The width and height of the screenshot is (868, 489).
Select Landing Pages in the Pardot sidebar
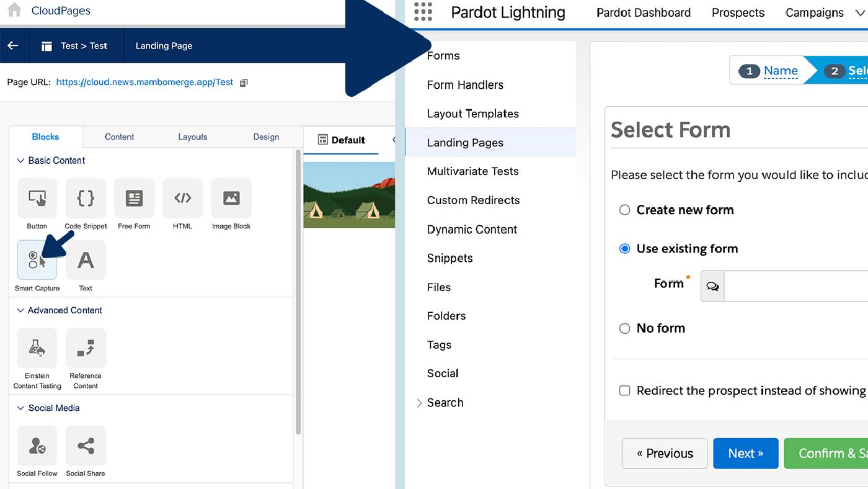point(464,142)
